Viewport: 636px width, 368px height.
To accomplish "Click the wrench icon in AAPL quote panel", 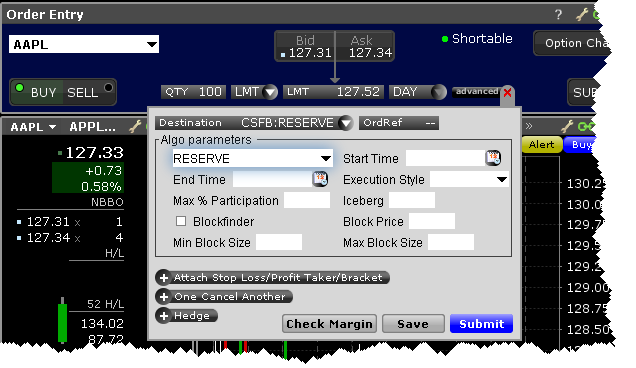I will pos(135,127).
